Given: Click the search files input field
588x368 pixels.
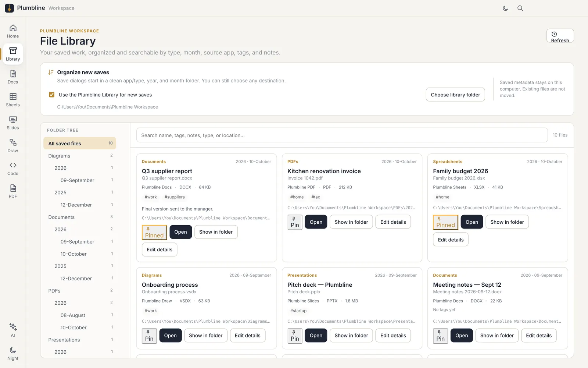Looking at the screenshot, I should (342, 135).
